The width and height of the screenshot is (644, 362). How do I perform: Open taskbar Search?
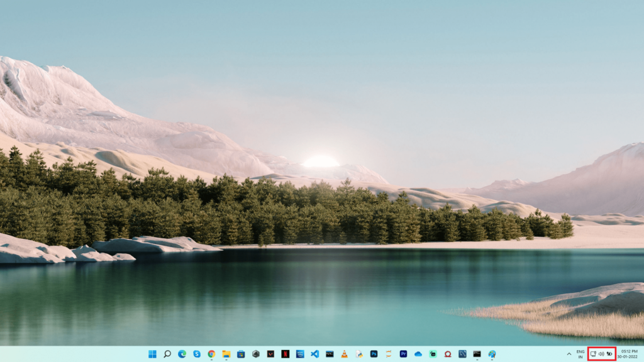pos(167,354)
